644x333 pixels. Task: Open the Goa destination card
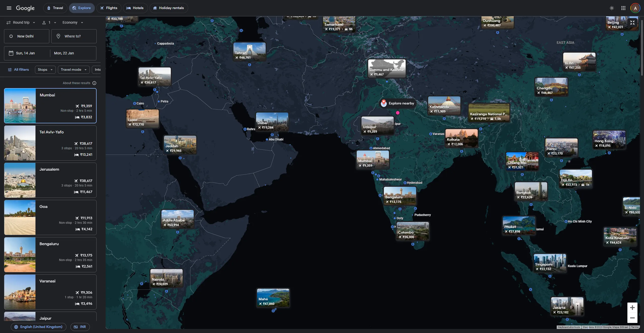[x=50, y=217]
